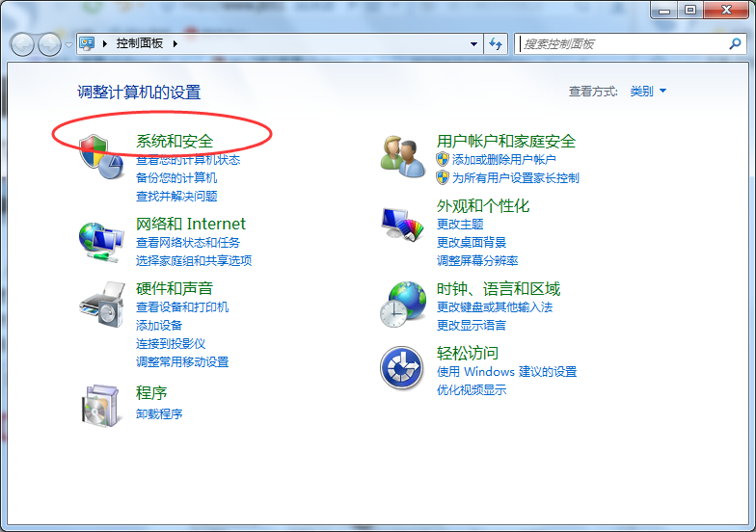Open the 网络和 Internet globe icon
This screenshot has width=756, height=532.
(101, 242)
